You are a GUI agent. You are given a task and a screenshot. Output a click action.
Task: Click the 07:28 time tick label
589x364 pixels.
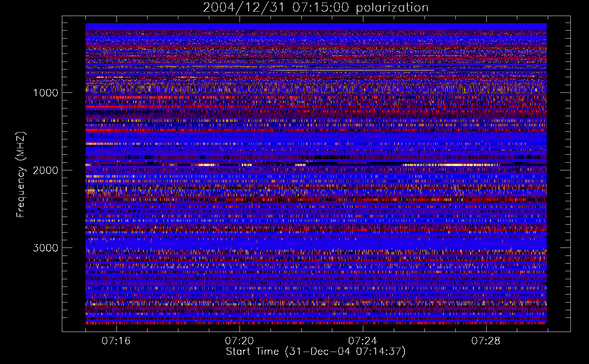(486, 341)
